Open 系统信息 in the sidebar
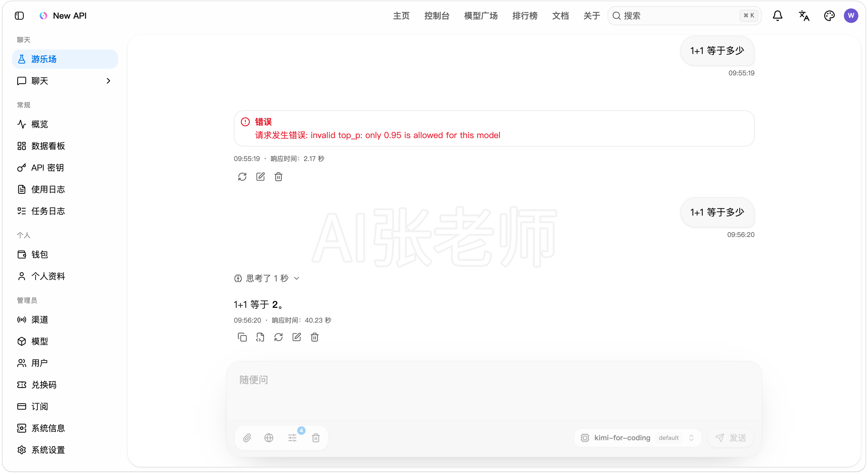Screen dimensions: 868x474 point(65,428)
